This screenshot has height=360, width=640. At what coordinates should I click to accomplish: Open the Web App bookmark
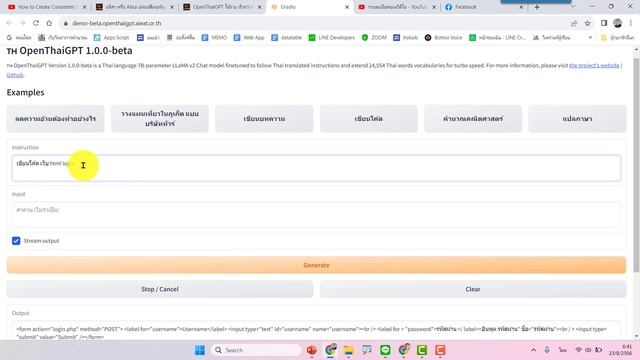pyautogui.click(x=249, y=38)
